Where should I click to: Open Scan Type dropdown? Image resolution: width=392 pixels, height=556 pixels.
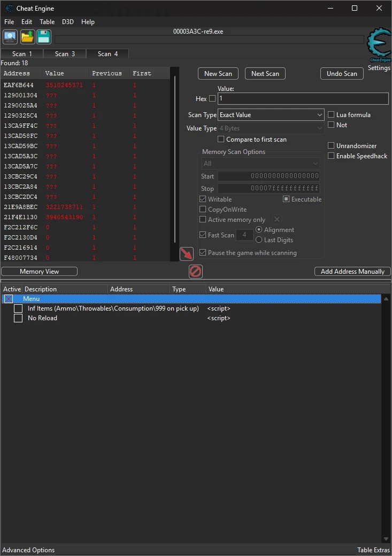271,115
